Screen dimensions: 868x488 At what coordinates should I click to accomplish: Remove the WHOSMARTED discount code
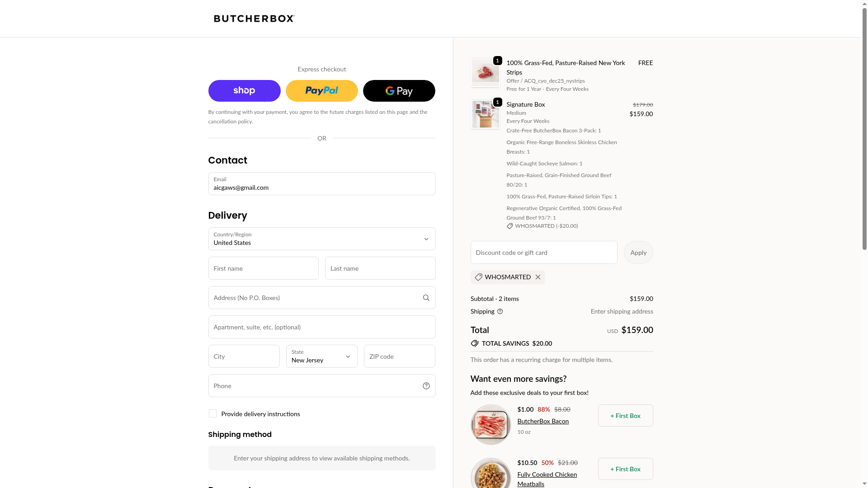pyautogui.click(x=538, y=277)
